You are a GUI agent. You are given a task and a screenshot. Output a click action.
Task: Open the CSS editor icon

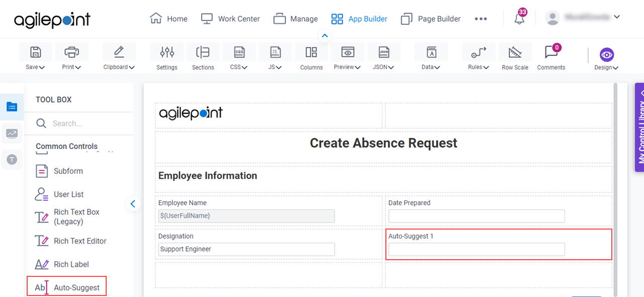point(239,52)
